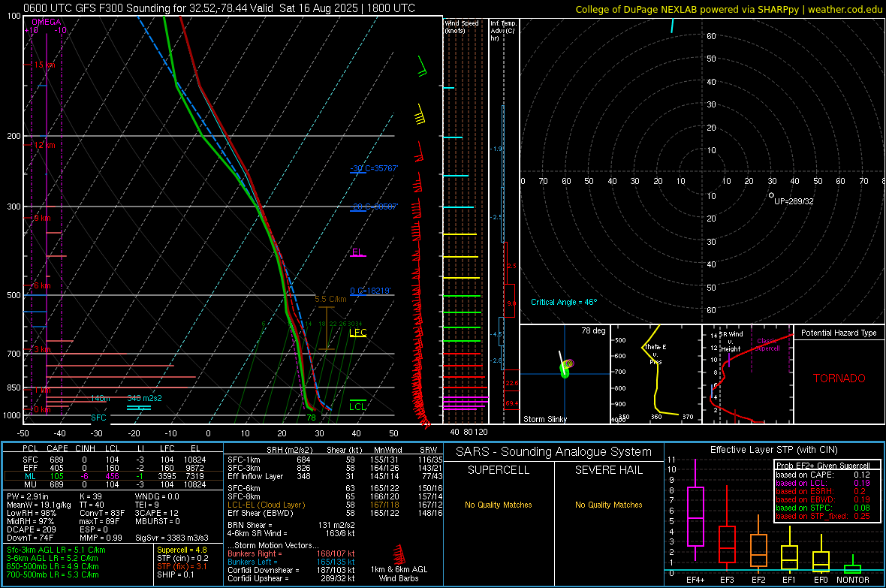Select the EFF parcel row in the table

113,468
